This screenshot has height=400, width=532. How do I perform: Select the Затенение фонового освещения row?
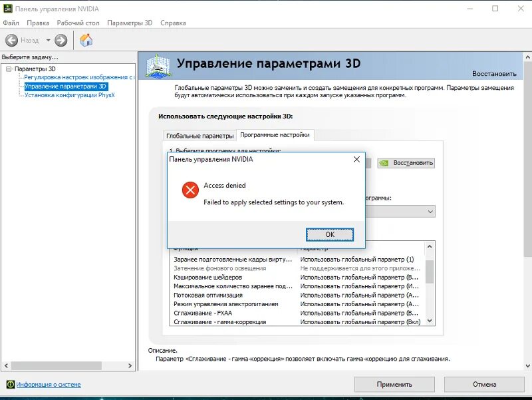pyautogui.click(x=297, y=268)
